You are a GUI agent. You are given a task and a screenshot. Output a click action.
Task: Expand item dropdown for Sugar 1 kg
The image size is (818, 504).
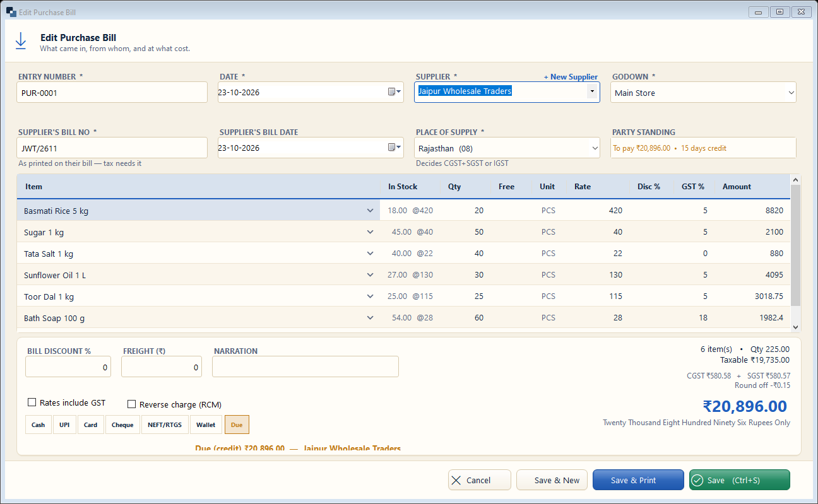pos(370,232)
